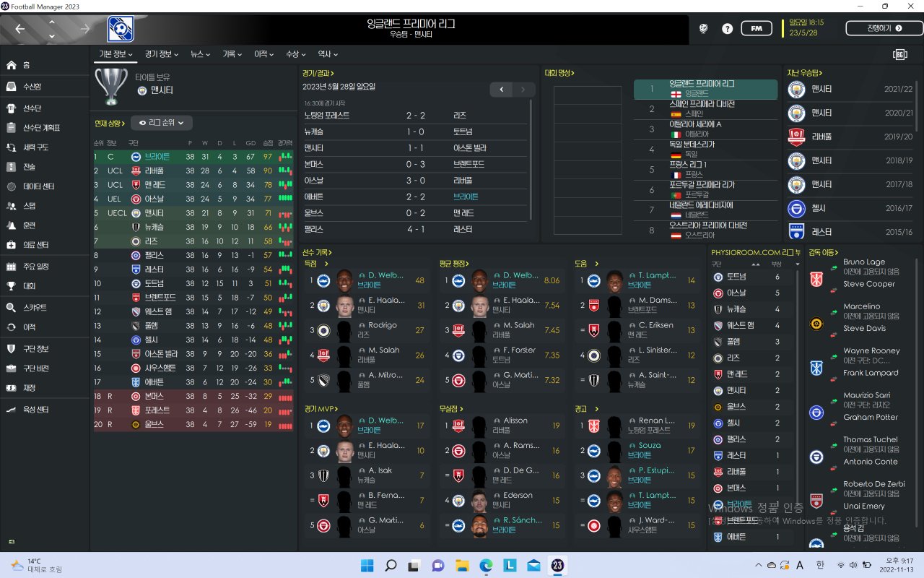924x578 pixels.
Task: Open the 경기 MVP link
Action: coord(321,409)
